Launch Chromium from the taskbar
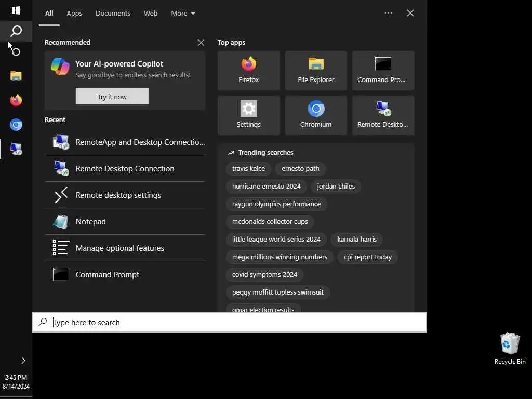Image resolution: width=532 pixels, height=399 pixels. coord(16,125)
